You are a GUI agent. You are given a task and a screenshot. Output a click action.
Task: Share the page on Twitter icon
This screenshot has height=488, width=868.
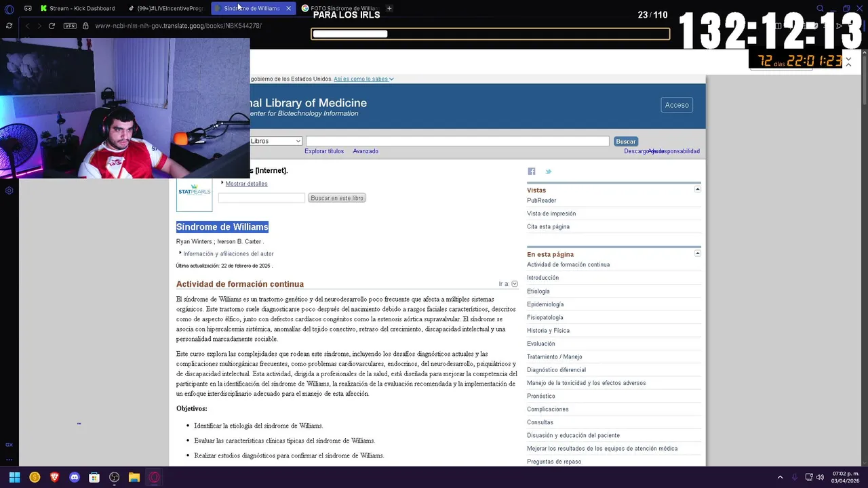(549, 171)
